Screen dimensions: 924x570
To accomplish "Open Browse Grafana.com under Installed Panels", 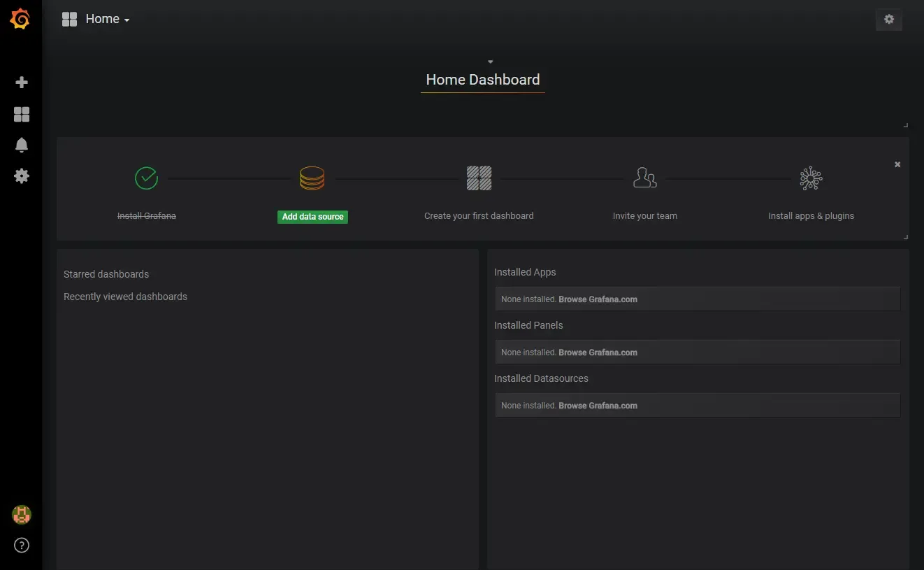I will click(598, 352).
